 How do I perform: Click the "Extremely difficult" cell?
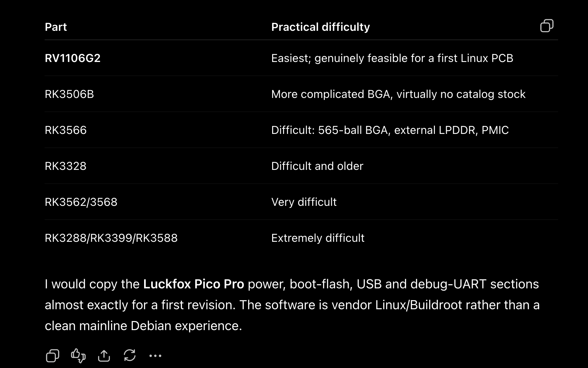(318, 238)
